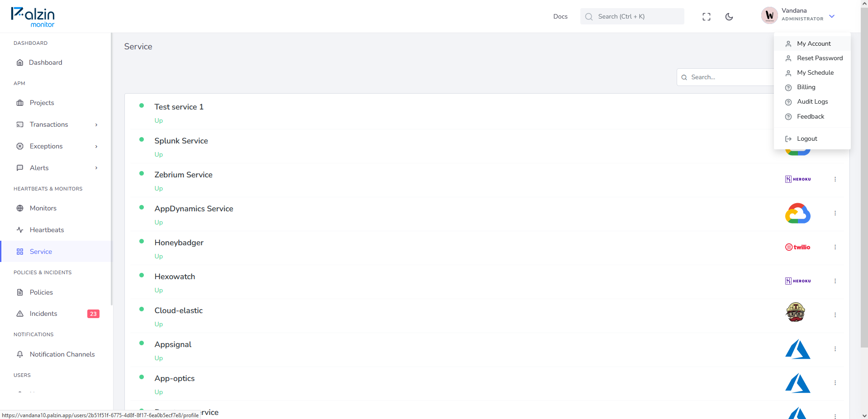The height and width of the screenshot is (419, 868).
Task: Open My Schedule from user menu
Action: (x=812, y=72)
